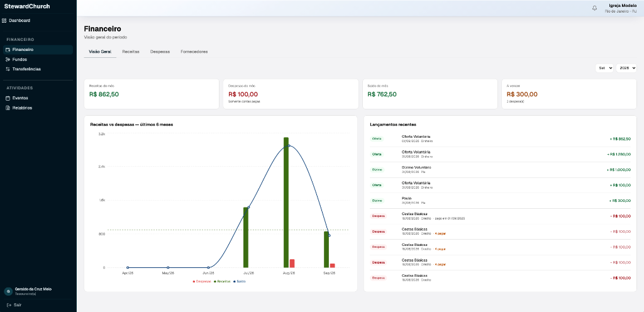Click the Paulo entry of + R$ 300,00

(500, 201)
